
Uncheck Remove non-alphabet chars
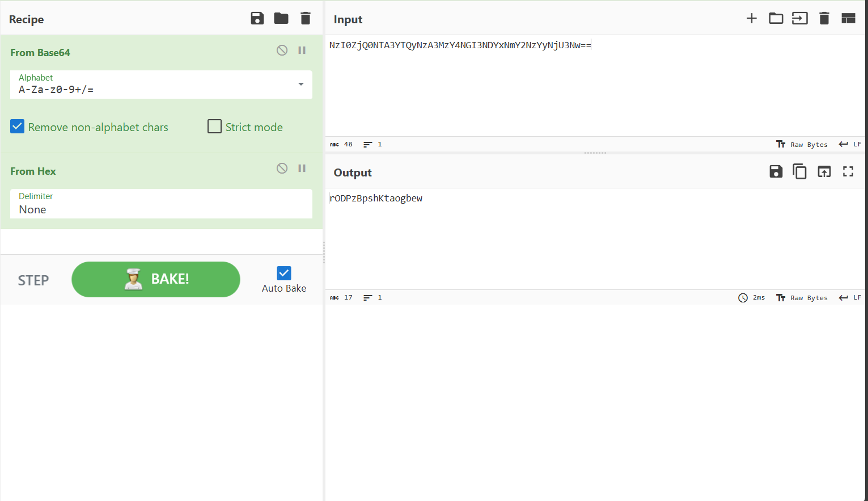(x=18, y=127)
